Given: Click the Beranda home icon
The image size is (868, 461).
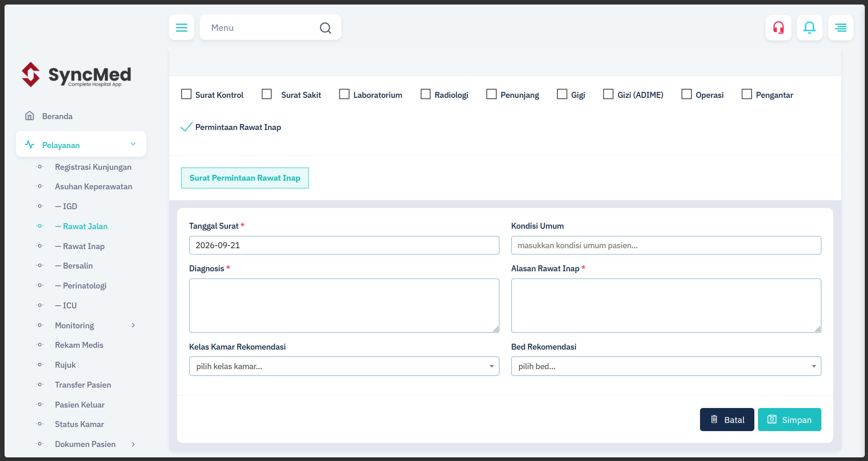Looking at the screenshot, I should pos(30,116).
